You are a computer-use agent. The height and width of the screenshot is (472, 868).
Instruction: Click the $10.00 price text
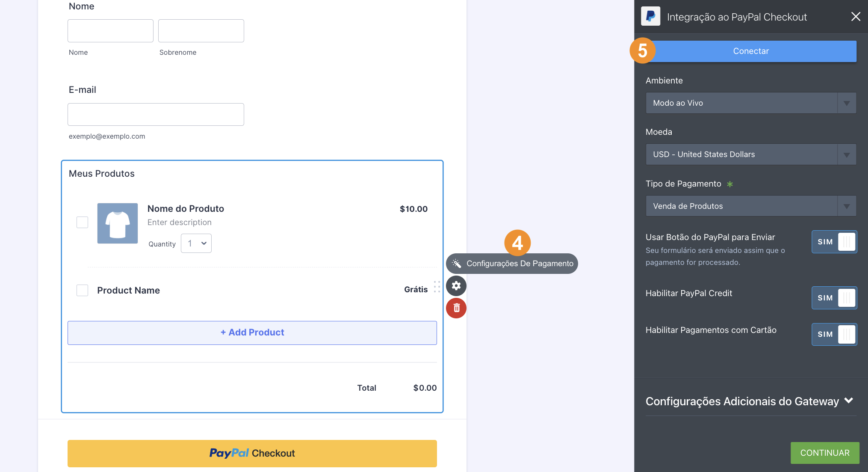coord(413,209)
